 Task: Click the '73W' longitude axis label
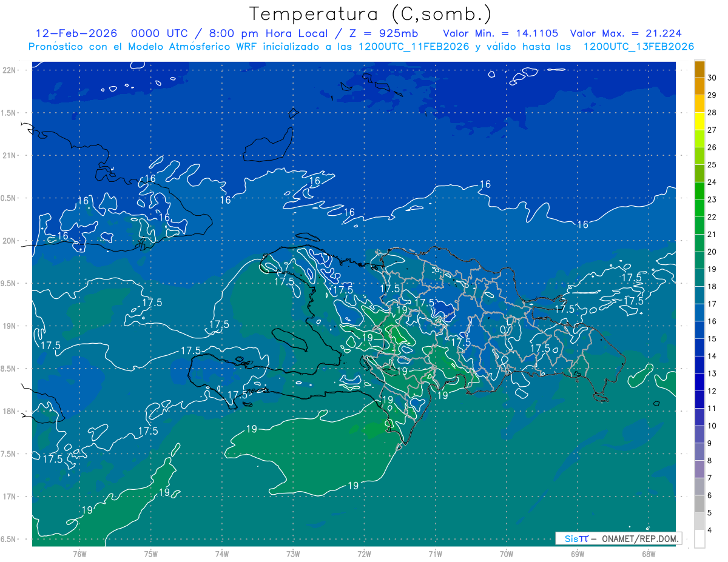point(293,554)
